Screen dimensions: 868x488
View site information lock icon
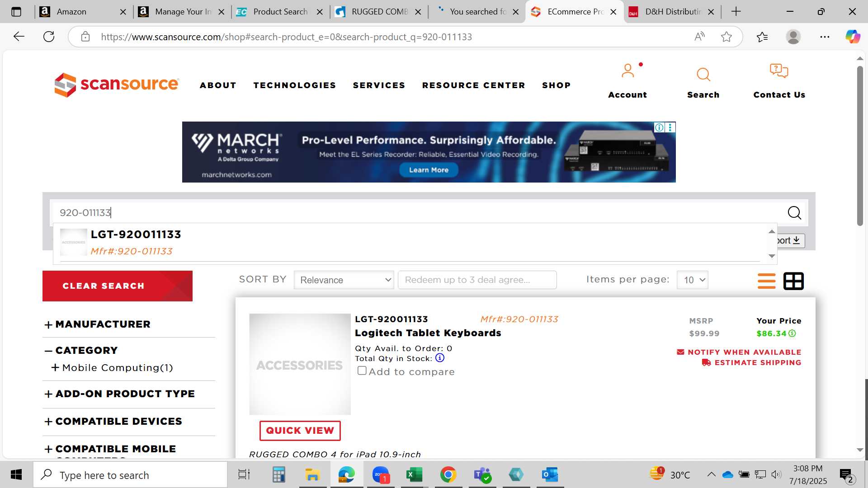coord(85,37)
